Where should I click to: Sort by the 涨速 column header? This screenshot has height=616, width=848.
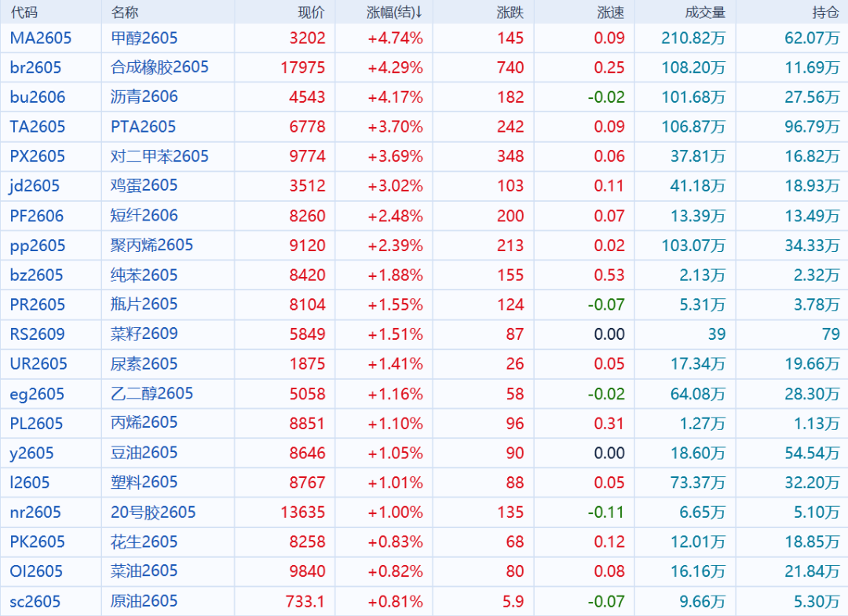(610, 12)
